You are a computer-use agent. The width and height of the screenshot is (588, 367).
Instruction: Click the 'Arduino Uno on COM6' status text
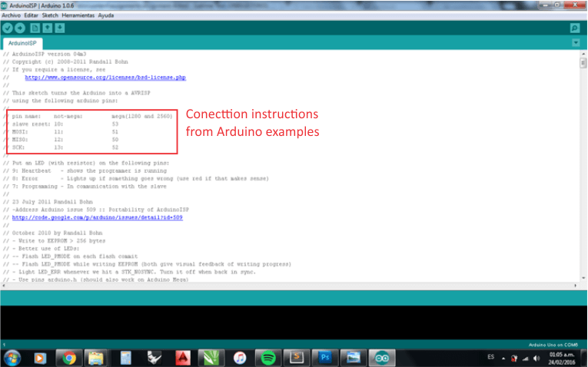tap(553, 345)
